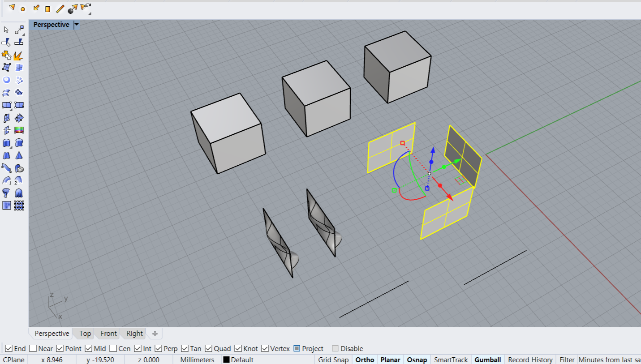Toggle Grid Snap in status bar
The height and width of the screenshot is (364, 641).
[333, 360]
